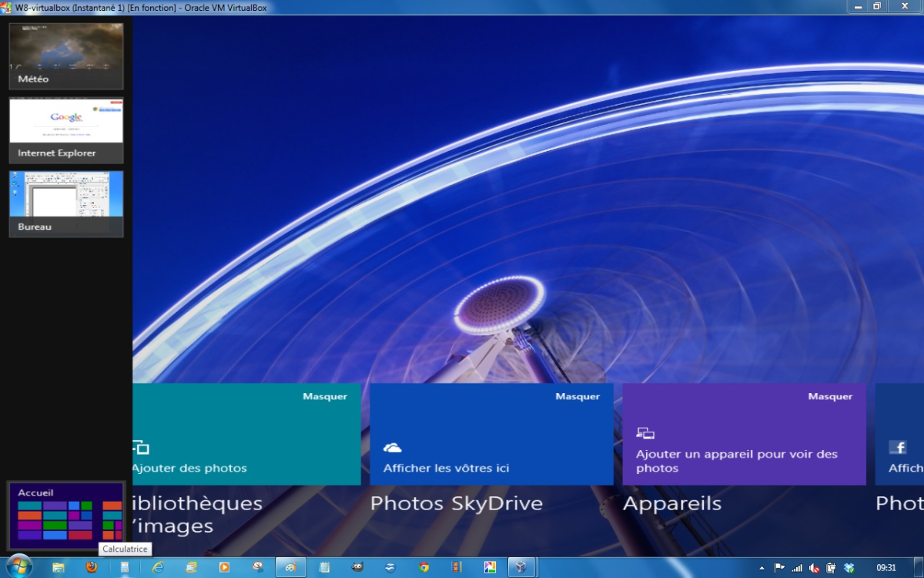Open the film strip taskbar icon

457,567
